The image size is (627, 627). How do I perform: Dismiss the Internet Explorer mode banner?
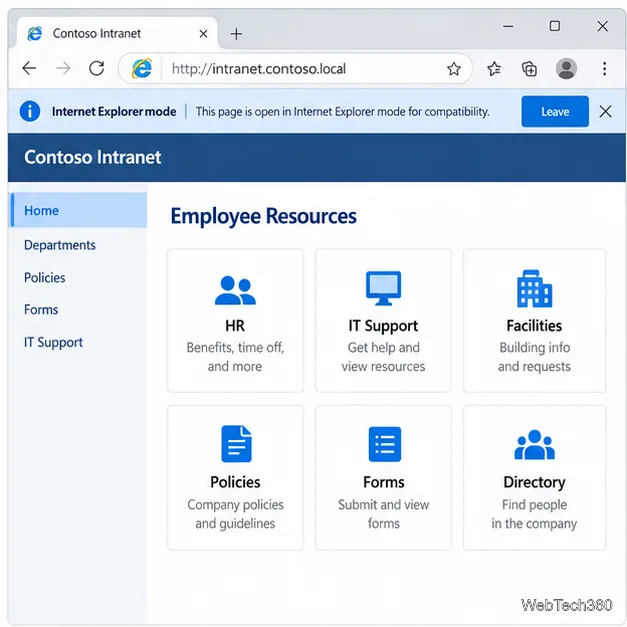click(x=605, y=111)
